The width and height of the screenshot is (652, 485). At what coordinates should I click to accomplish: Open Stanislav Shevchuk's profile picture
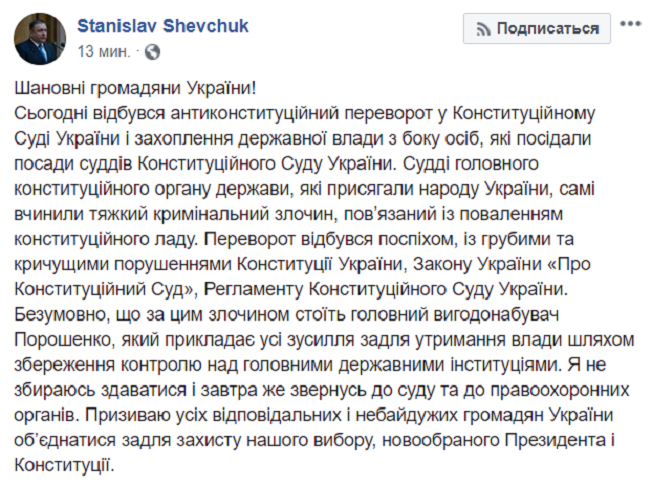(35, 36)
